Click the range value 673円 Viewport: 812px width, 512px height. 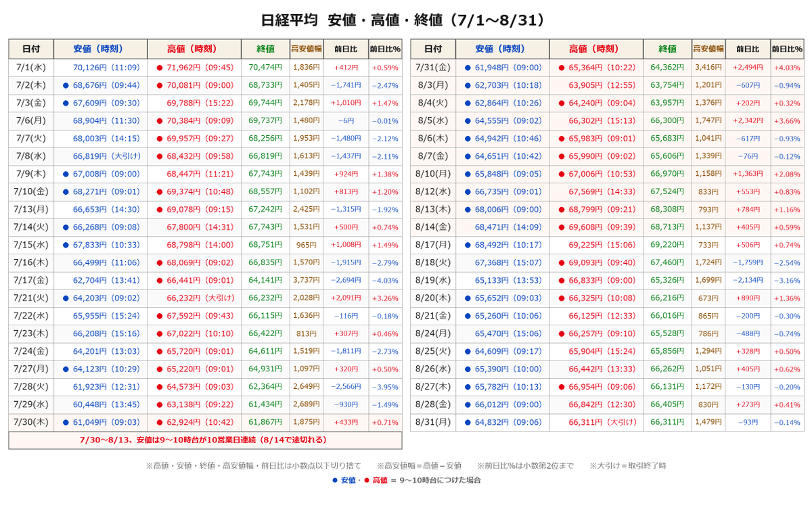(x=708, y=298)
